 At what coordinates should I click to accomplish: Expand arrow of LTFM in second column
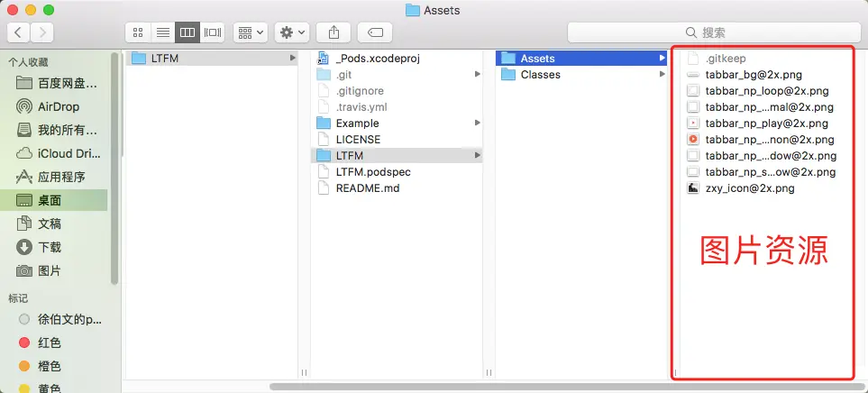coord(477,156)
